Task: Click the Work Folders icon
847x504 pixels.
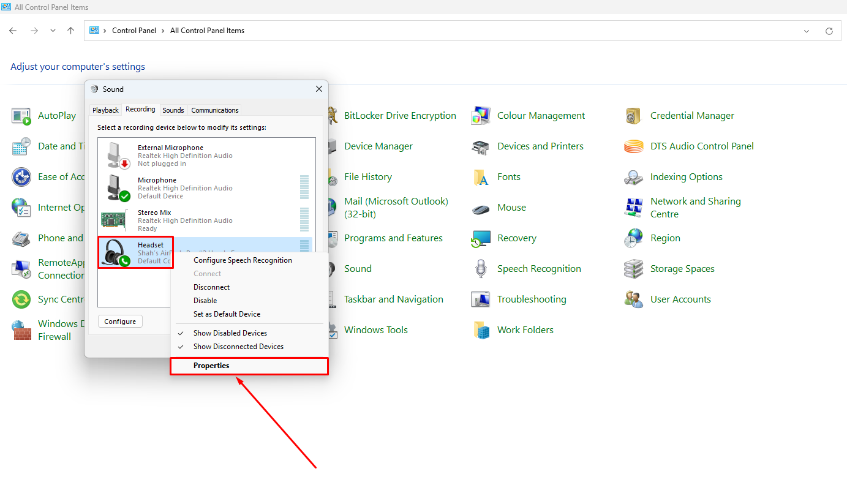Action: [481, 330]
